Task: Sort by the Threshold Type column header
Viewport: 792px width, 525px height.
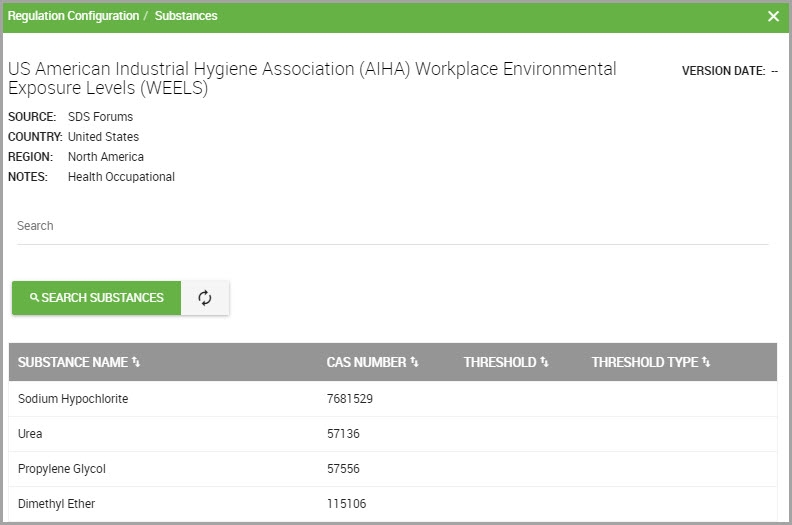Action: (651, 362)
